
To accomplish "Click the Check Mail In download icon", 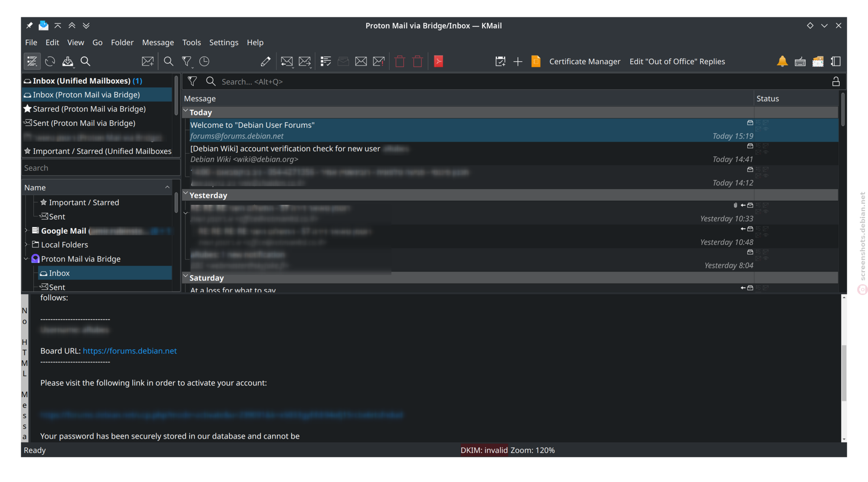I will click(68, 62).
